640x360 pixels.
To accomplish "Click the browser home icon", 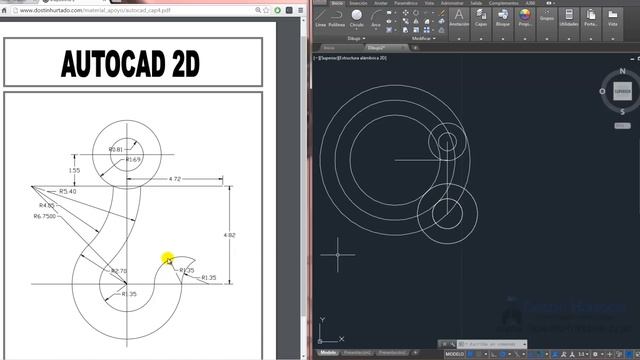I will click(x=4, y=10).
